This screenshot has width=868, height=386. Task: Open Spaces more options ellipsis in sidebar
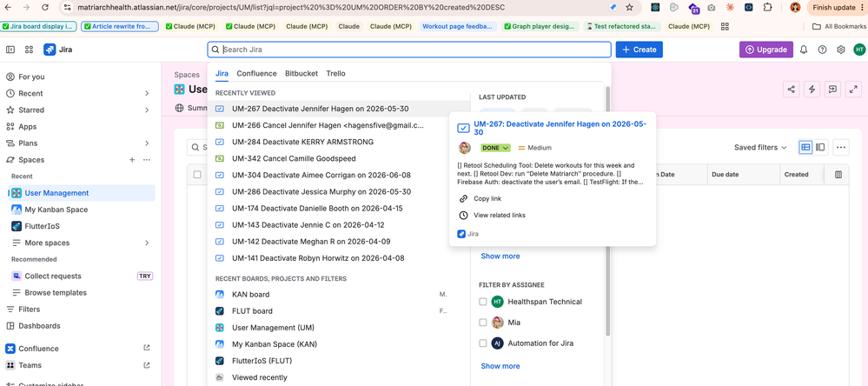(x=147, y=159)
